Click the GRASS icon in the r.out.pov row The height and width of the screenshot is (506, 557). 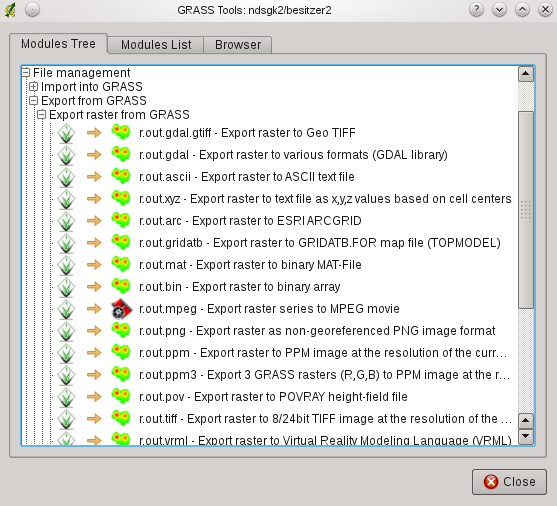[x=66, y=397]
